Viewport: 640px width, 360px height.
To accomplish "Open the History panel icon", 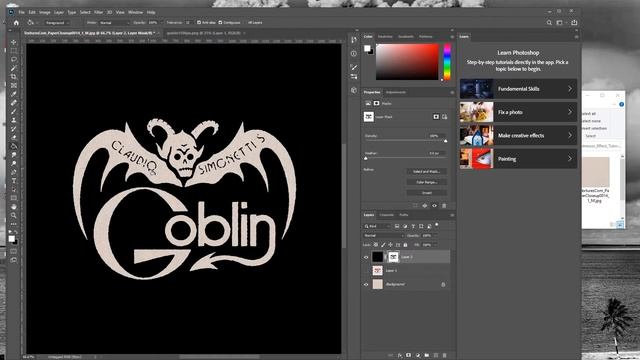I will tap(353, 40).
